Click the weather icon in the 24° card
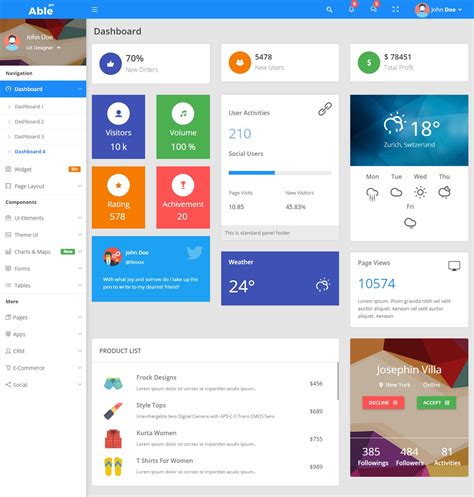The width and height of the screenshot is (474, 497). click(x=323, y=285)
